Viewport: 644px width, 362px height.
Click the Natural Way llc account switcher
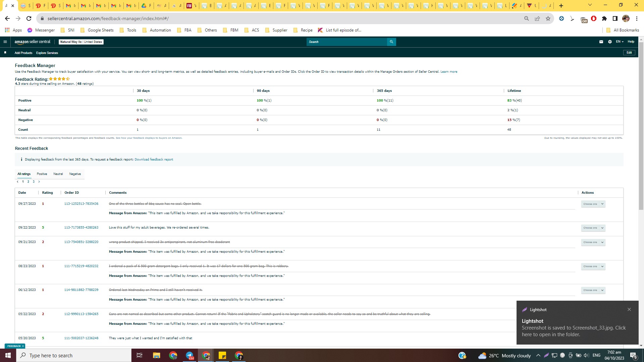(x=81, y=42)
